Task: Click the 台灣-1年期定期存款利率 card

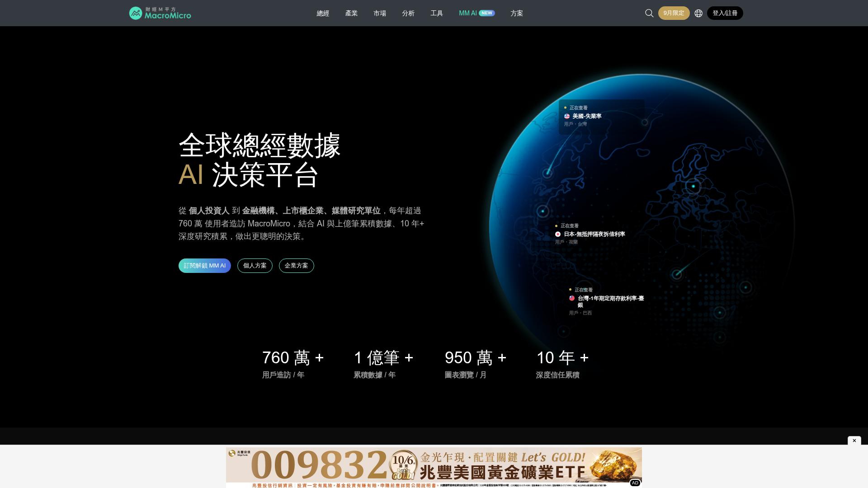Action: pos(607,301)
